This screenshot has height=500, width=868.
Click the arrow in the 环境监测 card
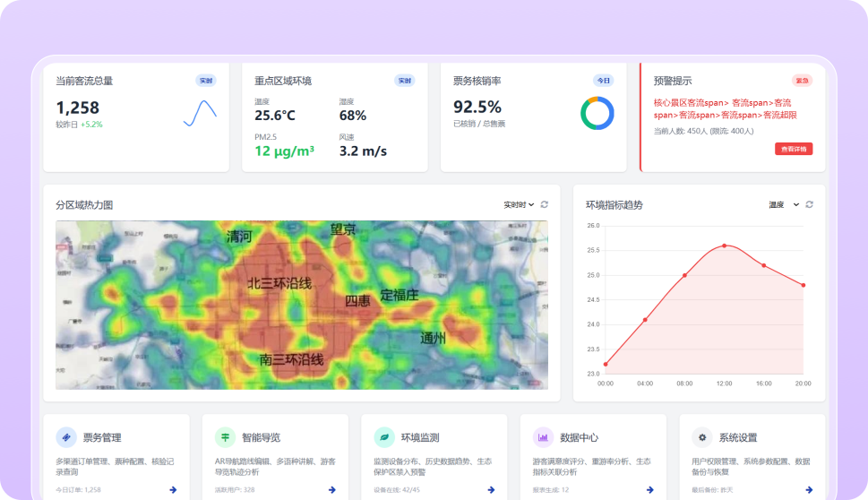tap(491, 490)
